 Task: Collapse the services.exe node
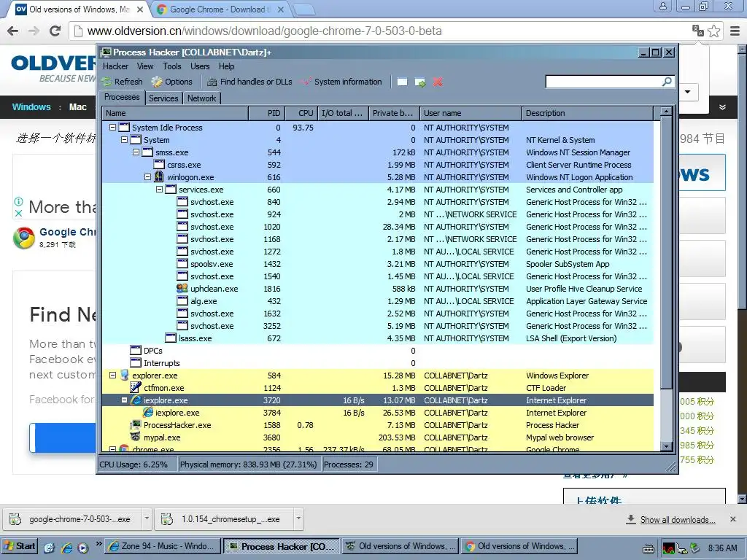159,189
